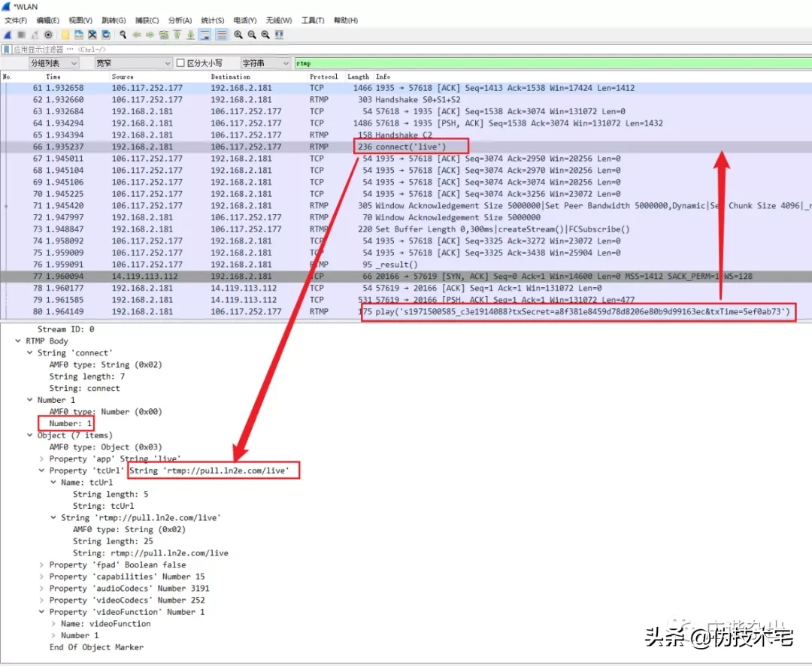
Task: Open a capture file with folder icon
Action: pos(65,35)
